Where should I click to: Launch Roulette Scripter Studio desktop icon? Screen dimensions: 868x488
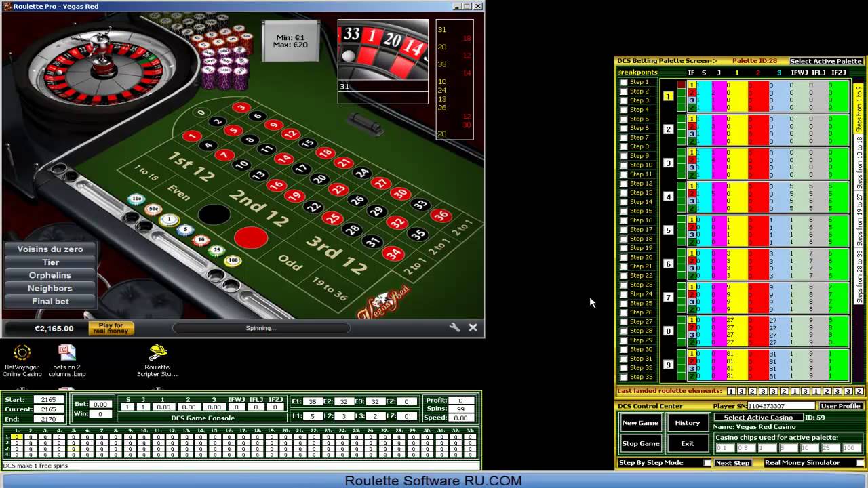(x=157, y=361)
